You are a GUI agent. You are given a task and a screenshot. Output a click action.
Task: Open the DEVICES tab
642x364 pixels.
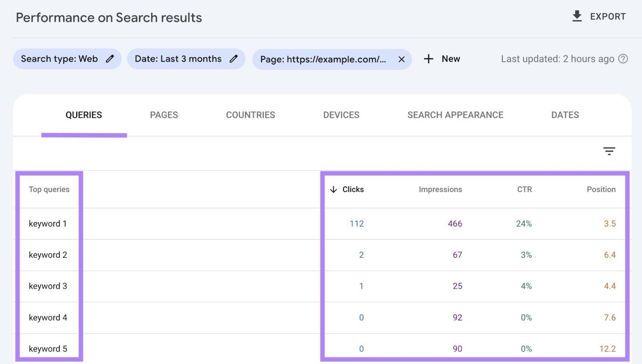(341, 115)
